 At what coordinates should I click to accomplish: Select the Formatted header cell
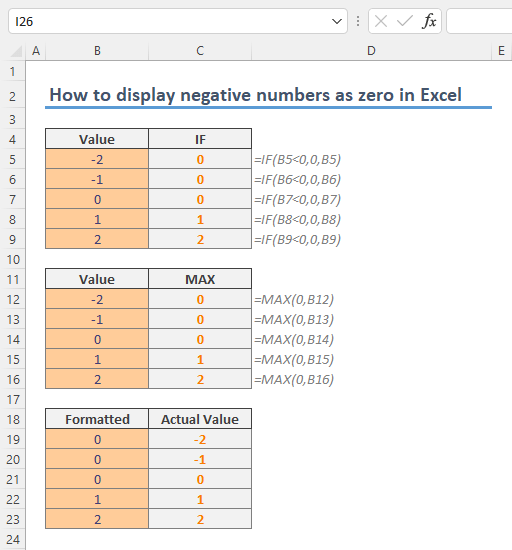pyautogui.click(x=97, y=419)
